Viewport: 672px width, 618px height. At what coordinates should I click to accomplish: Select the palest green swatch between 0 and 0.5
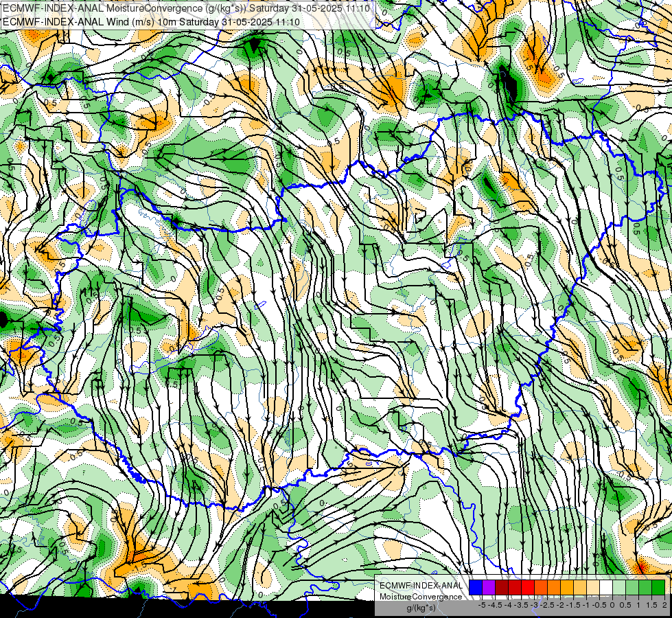click(619, 588)
